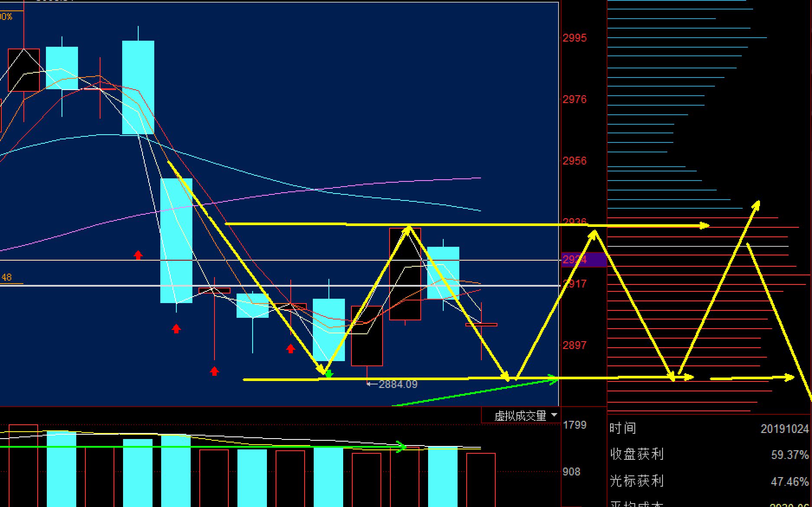This screenshot has height=507, width=812.
Task: Click the 2995 price axis label
Action: coord(575,38)
